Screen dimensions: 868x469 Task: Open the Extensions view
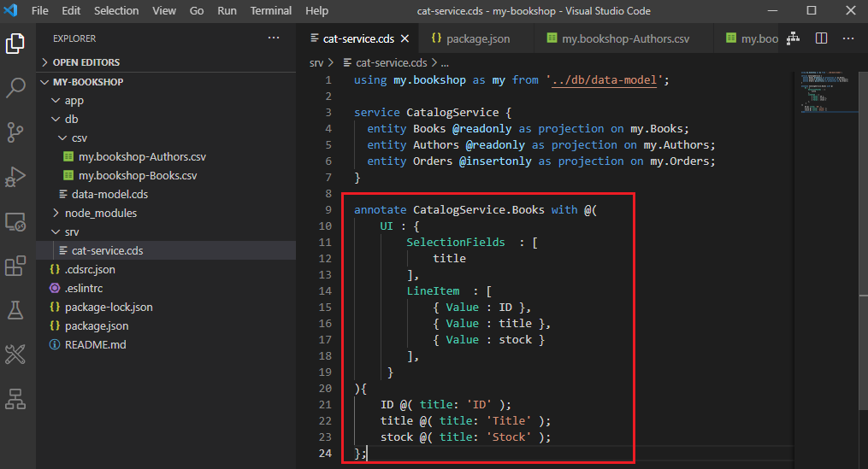(x=16, y=266)
